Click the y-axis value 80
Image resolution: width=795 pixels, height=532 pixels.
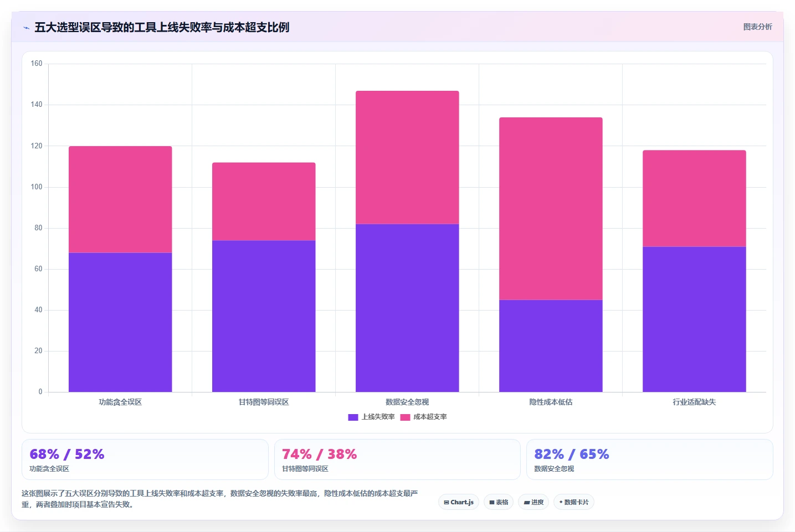[x=38, y=228]
